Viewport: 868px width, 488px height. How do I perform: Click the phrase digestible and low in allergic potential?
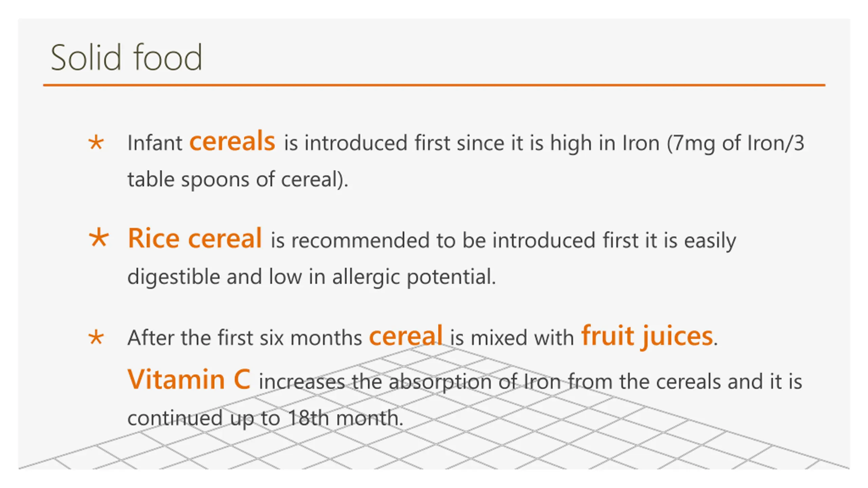pyautogui.click(x=312, y=277)
